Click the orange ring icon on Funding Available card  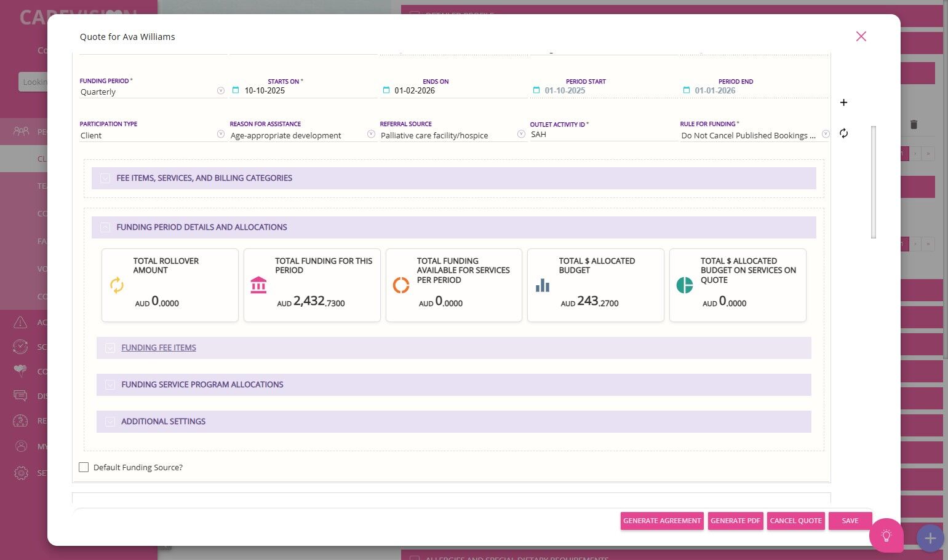[400, 285]
